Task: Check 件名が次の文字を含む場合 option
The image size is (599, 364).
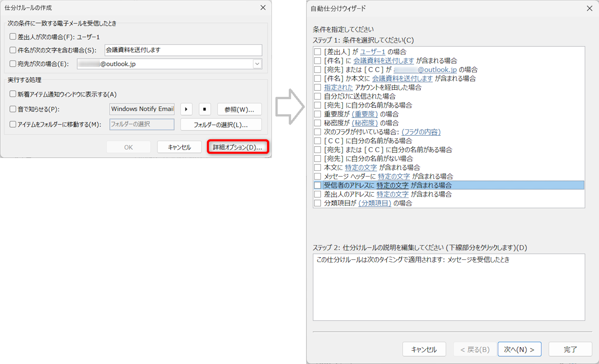Action: pos(13,50)
